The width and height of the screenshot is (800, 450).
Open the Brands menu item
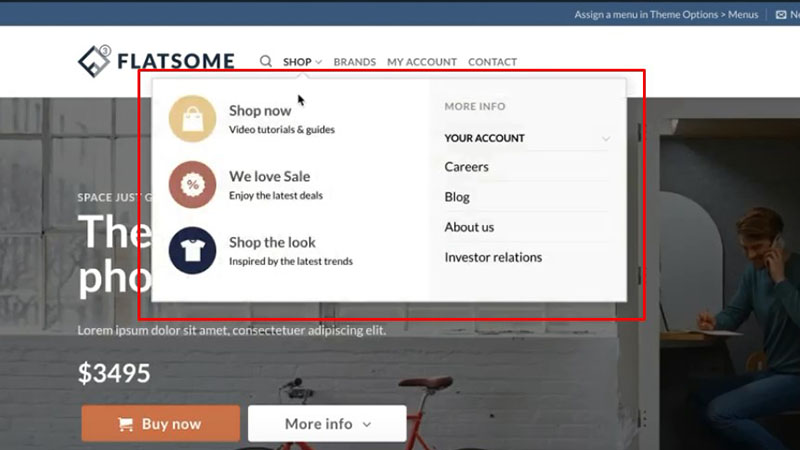click(355, 62)
